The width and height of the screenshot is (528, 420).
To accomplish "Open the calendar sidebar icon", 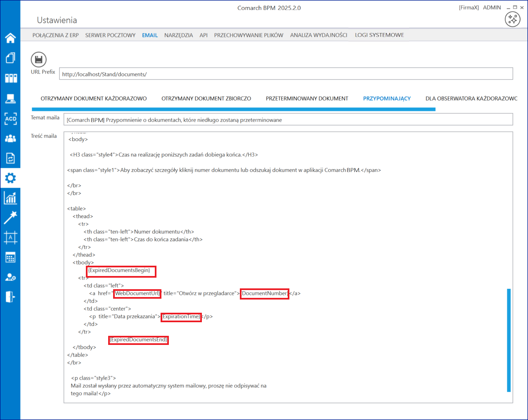I will 10,257.
